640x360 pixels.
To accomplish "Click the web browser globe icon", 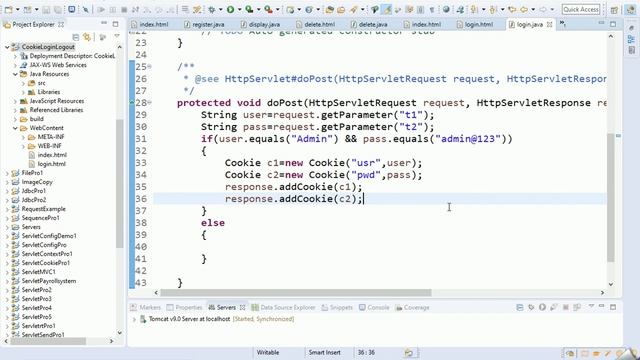I will click(446, 9).
